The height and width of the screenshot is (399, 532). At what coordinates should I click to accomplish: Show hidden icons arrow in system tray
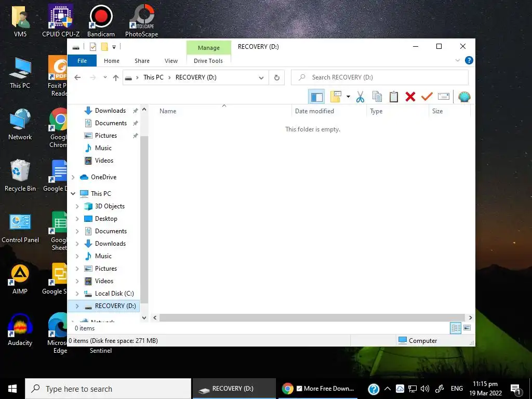click(388, 389)
